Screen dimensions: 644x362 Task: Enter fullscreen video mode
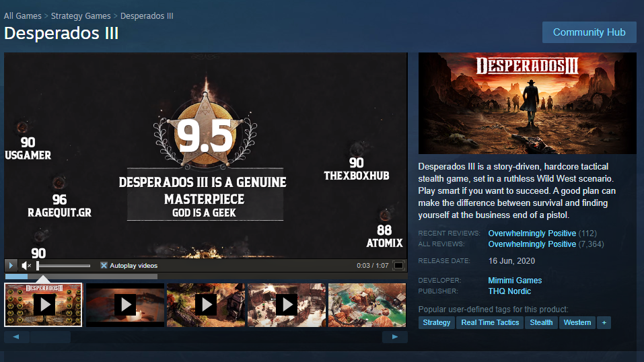pos(398,265)
